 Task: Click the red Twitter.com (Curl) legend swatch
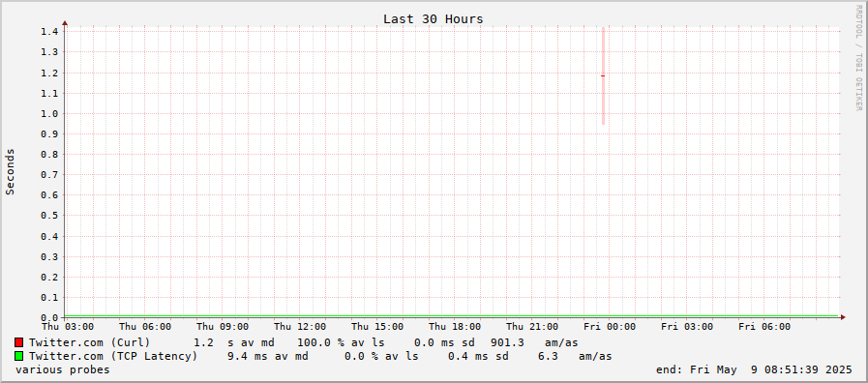tap(18, 342)
